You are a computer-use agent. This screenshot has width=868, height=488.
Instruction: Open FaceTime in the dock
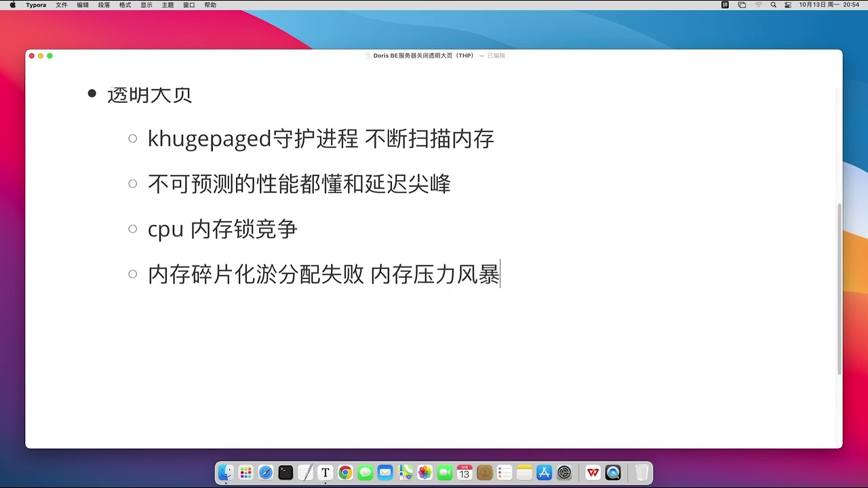coord(445,472)
